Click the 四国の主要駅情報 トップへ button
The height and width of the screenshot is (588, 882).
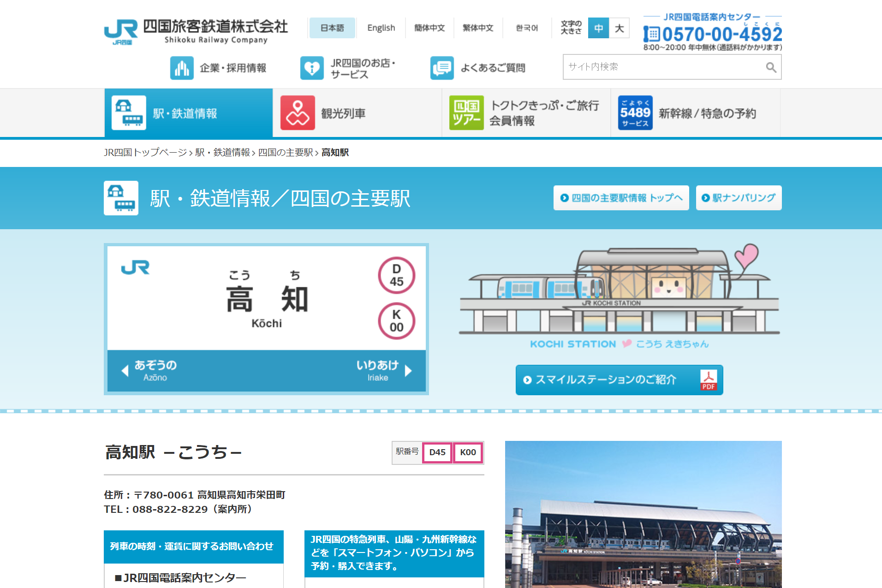pos(621,198)
